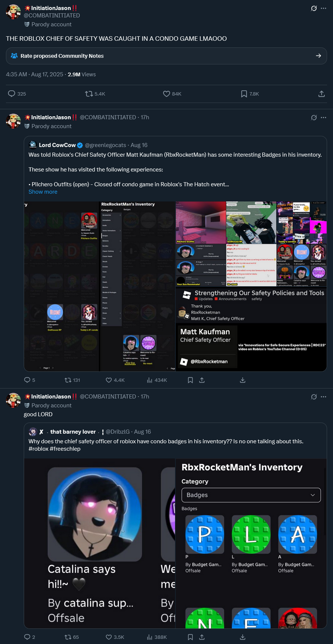Viewport: 333px width, 644px height.
Task: Download media from the Lord CowCow quote reply
Action: pyautogui.click(x=243, y=380)
